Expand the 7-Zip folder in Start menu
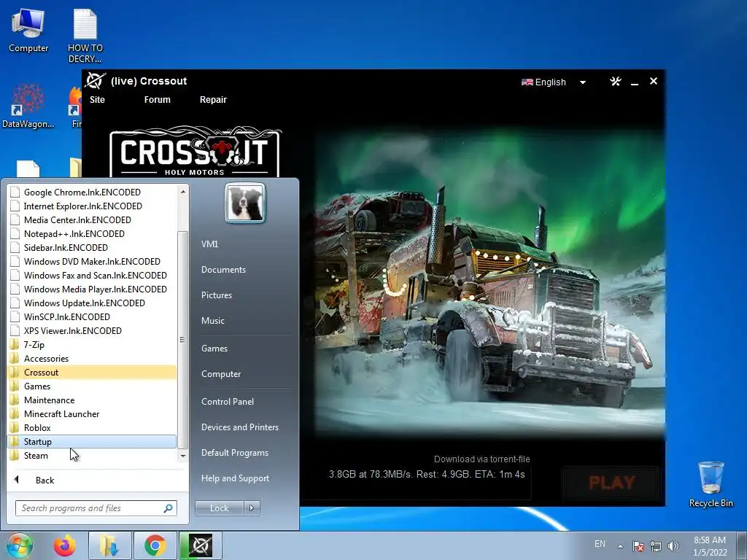This screenshot has width=747, height=560. click(92, 344)
